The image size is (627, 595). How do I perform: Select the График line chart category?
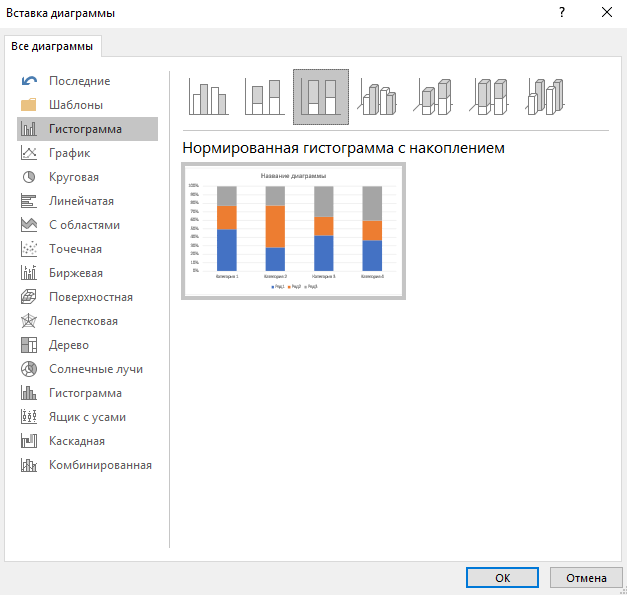[69, 153]
